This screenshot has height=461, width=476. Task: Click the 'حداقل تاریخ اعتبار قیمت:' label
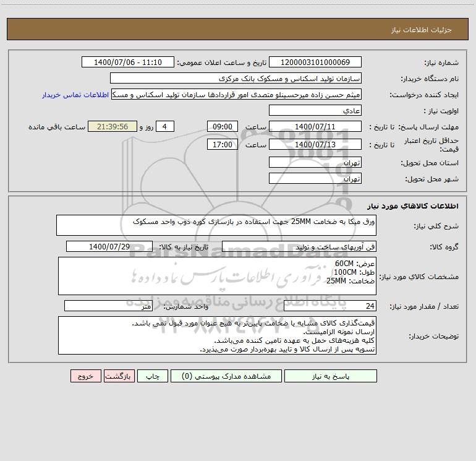pos(431,145)
